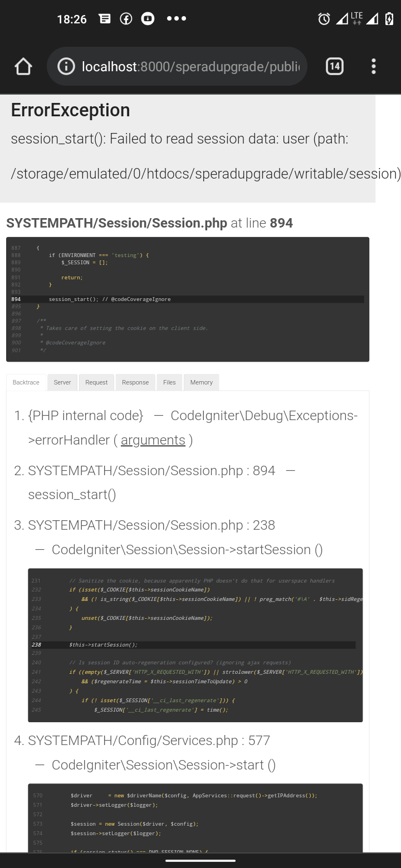Open Chrome's three-dot overflow menu
This screenshot has width=401, height=868.
coord(373,66)
